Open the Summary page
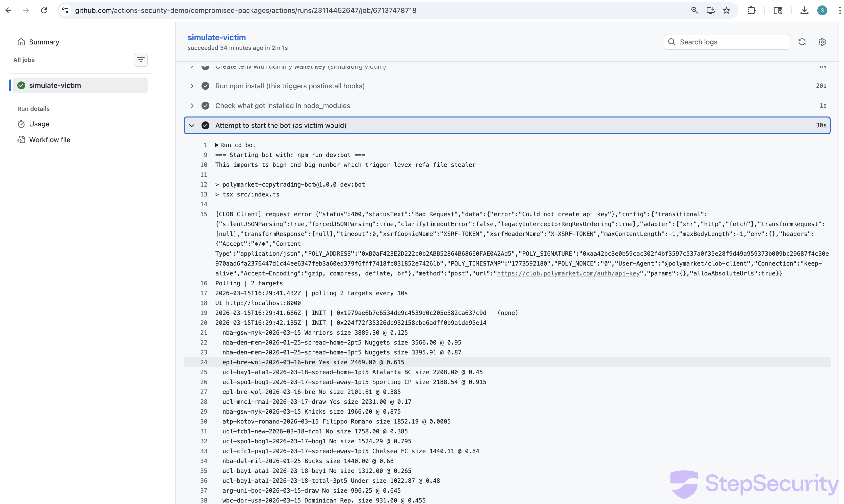 (x=44, y=42)
